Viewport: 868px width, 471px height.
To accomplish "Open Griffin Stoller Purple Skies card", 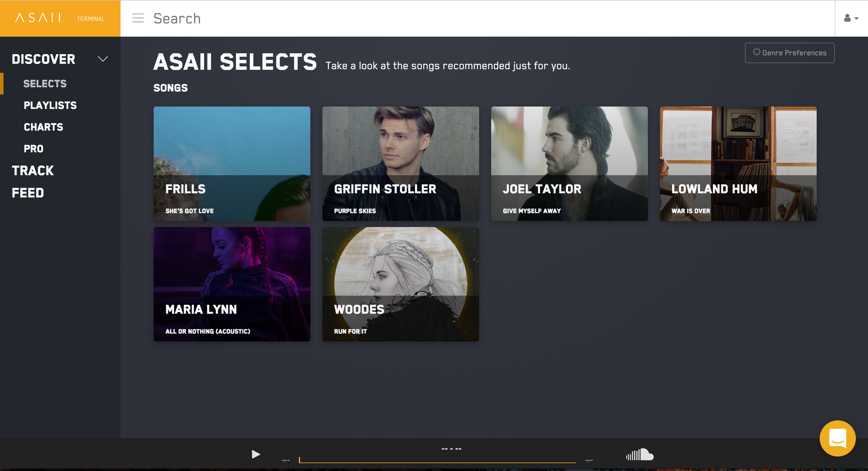I will click(x=401, y=164).
